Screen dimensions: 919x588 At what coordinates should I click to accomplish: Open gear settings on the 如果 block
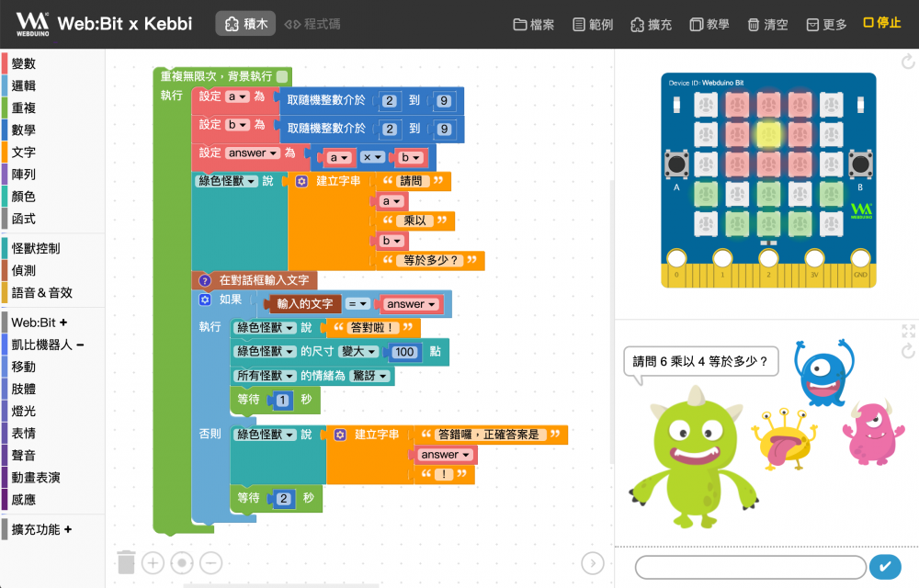tap(205, 300)
